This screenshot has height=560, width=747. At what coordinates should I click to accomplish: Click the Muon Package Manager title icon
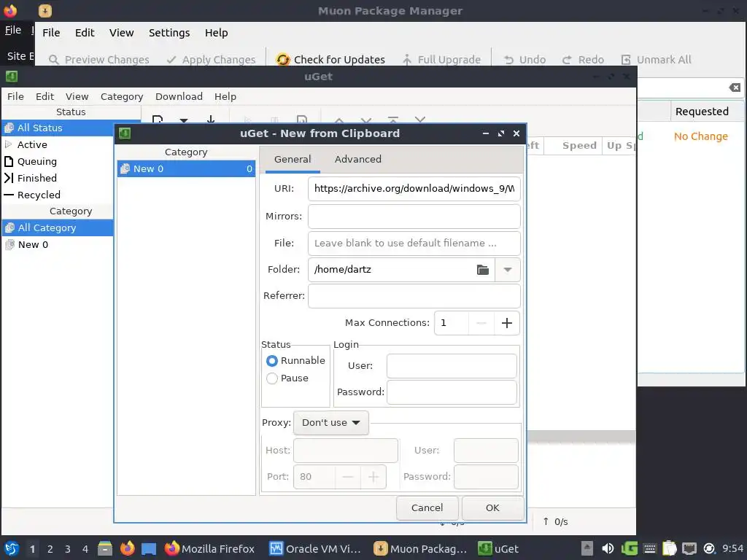click(x=45, y=10)
